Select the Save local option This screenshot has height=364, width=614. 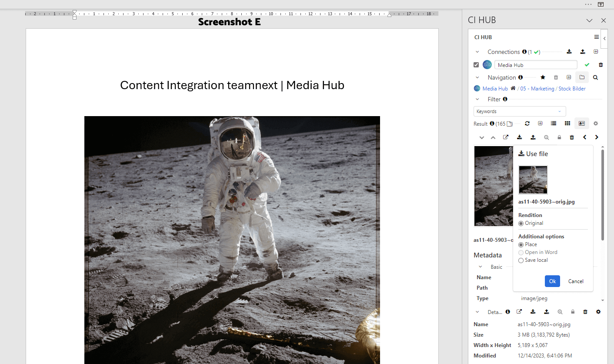coord(521,260)
